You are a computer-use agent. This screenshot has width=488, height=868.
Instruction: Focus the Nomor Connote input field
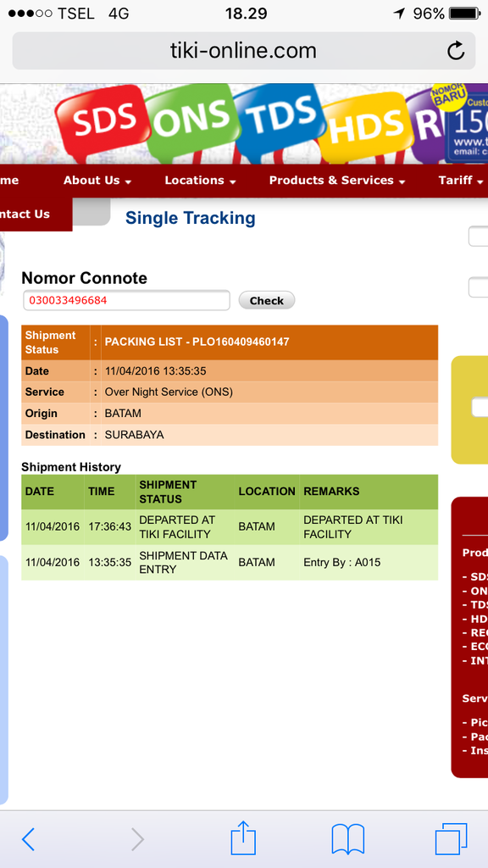click(126, 301)
